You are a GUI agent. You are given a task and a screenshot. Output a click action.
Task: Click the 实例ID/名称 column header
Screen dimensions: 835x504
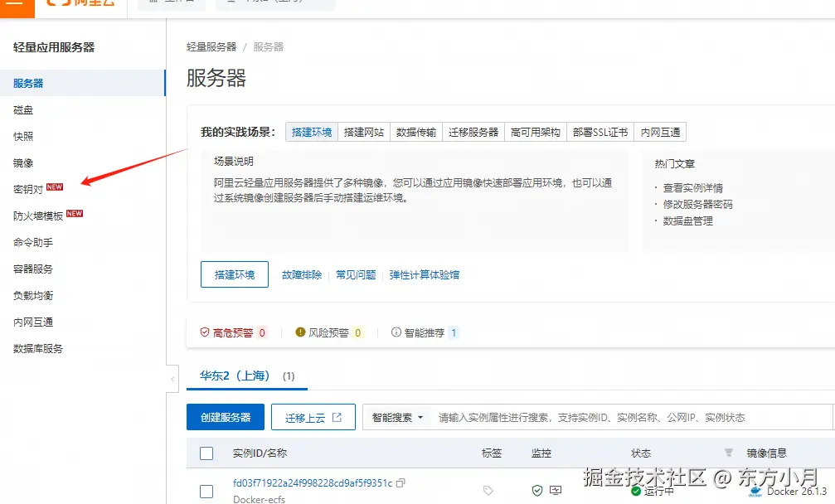click(x=260, y=453)
